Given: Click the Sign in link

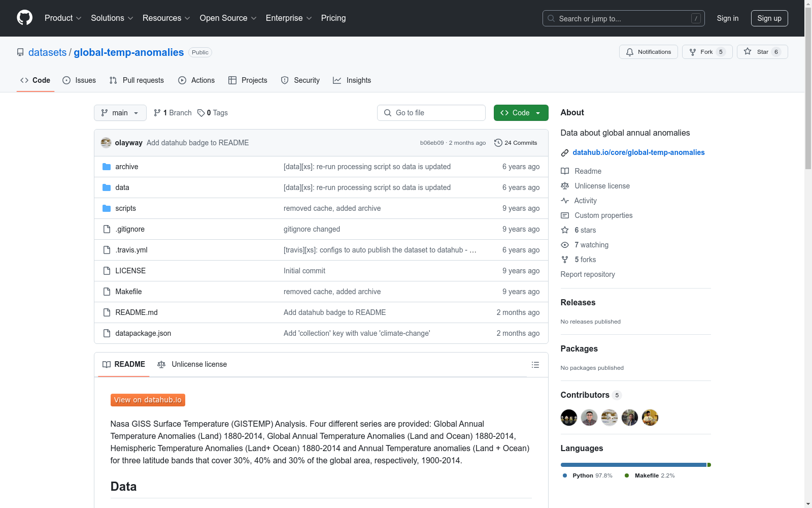Looking at the screenshot, I should pyautogui.click(x=728, y=18).
